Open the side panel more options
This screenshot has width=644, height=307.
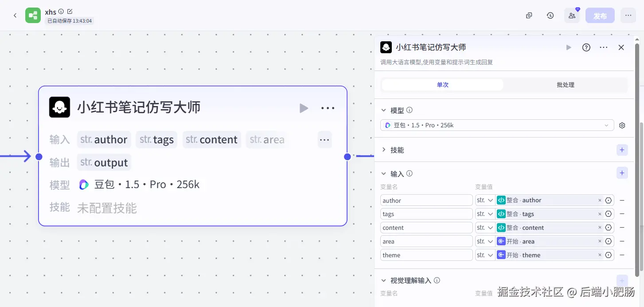point(604,47)
